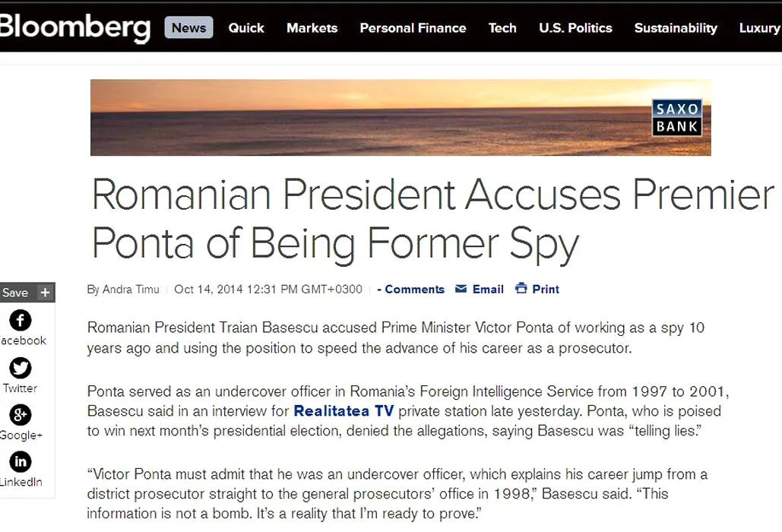This screenshot has width=782, height=532.
Task: Click the Saxo Bank logo
Action: click(x=676, y=117)
